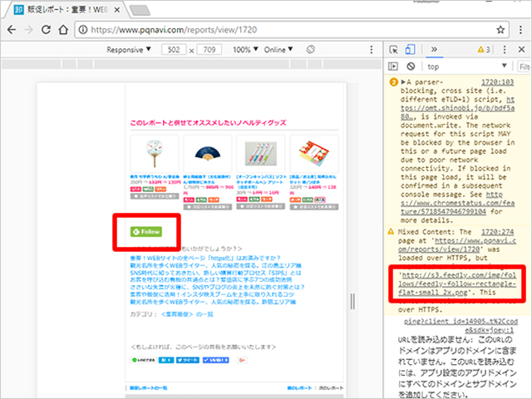
Task: Click the rotate viewport icon
Action: pyautogui.click(x=310, y=50)
